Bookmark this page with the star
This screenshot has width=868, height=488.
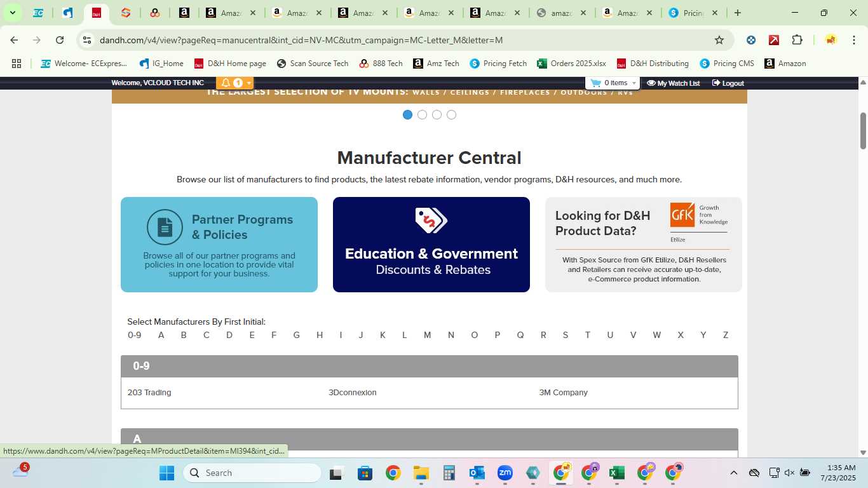pos(719,40)
